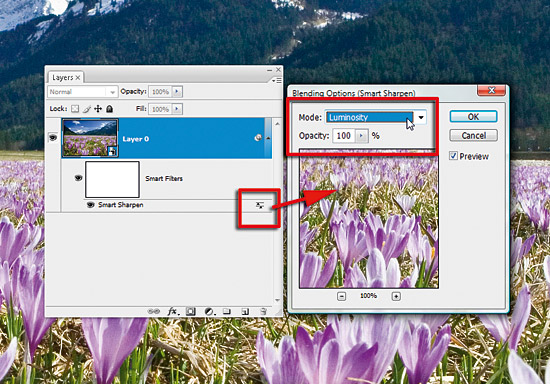Screen dimensions: 550x384
Task: Select the Layer 0 name text
Action: 135,139
